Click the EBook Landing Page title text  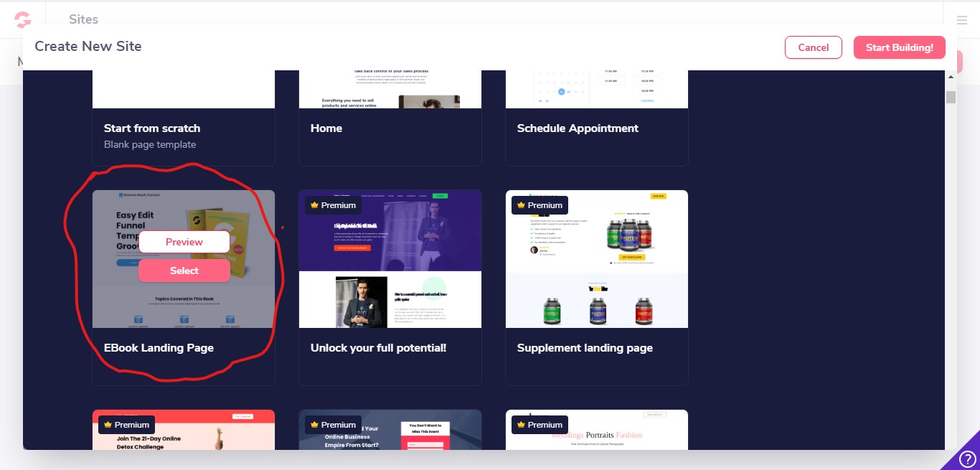point(159,348)
